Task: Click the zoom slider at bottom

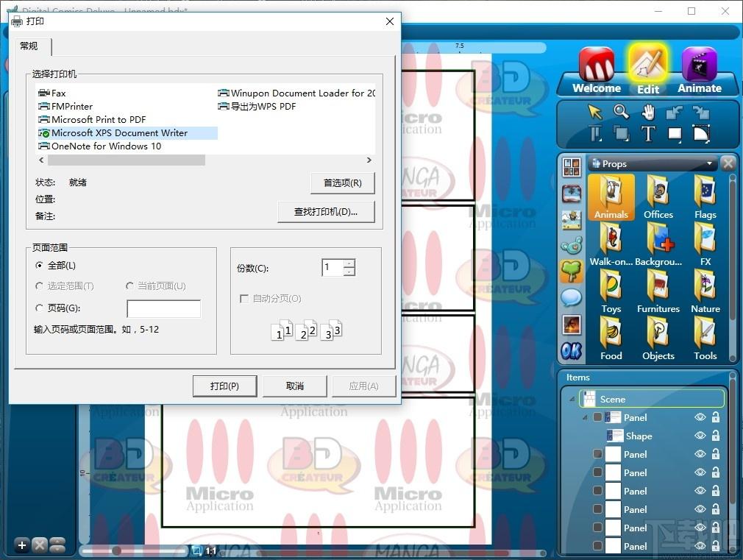Action: pos(134,550)
